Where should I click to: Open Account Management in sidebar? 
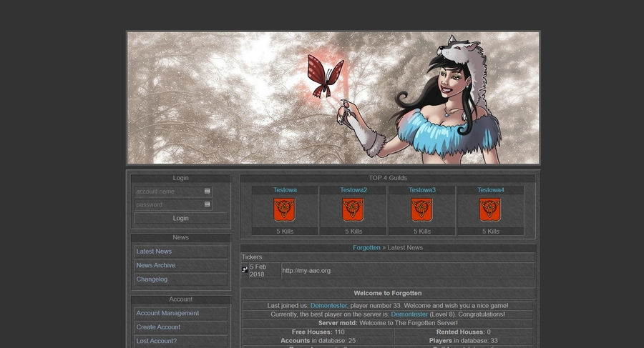167,313
